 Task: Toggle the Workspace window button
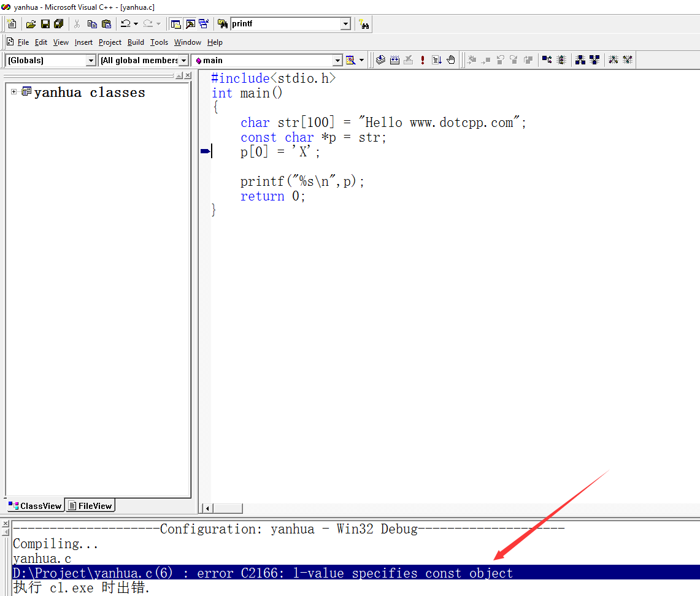pos(176,24)
